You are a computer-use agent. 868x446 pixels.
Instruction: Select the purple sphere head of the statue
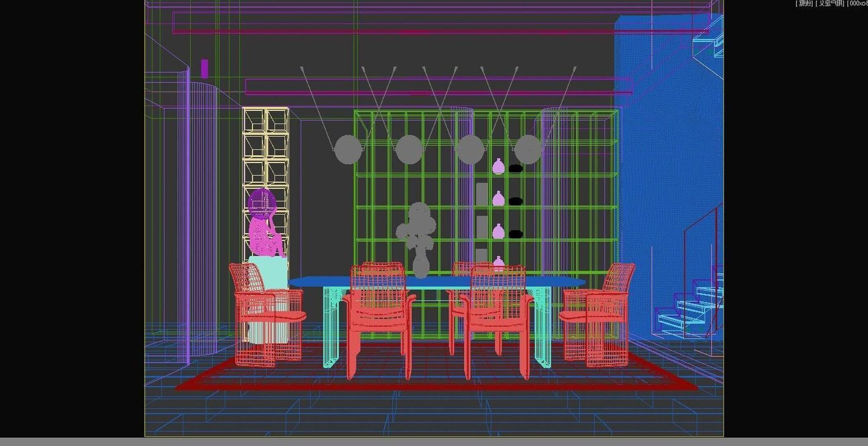262,204
